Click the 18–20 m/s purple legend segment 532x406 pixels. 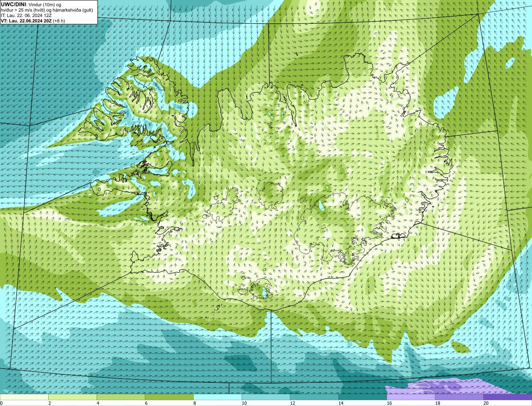(x=459, y=397)
